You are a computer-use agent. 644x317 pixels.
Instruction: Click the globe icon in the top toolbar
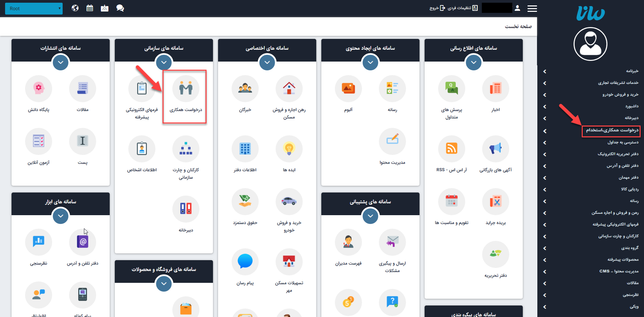[x=75, y=7]
